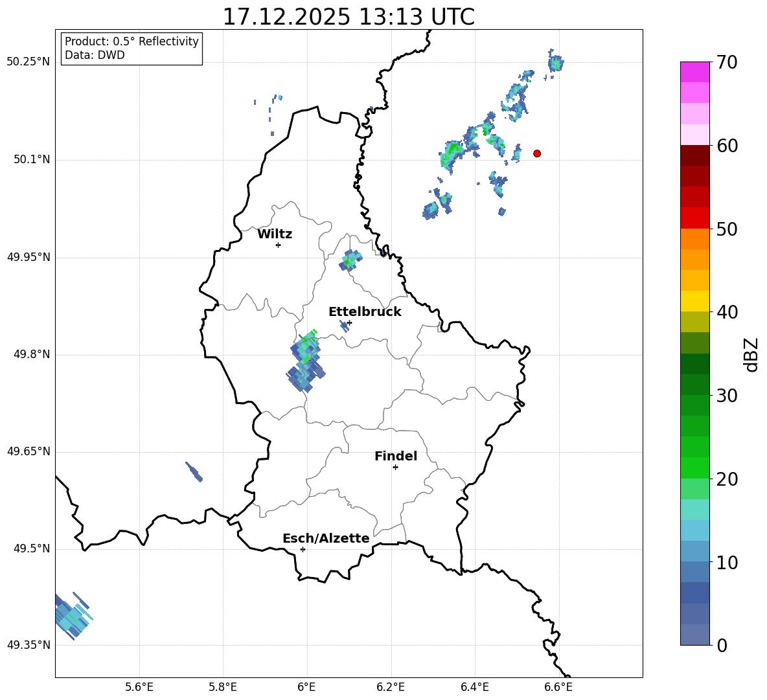This screenshot has height=700, width=767.
Task: Click the 5.8°E longitude label
Action: [223, 687]
